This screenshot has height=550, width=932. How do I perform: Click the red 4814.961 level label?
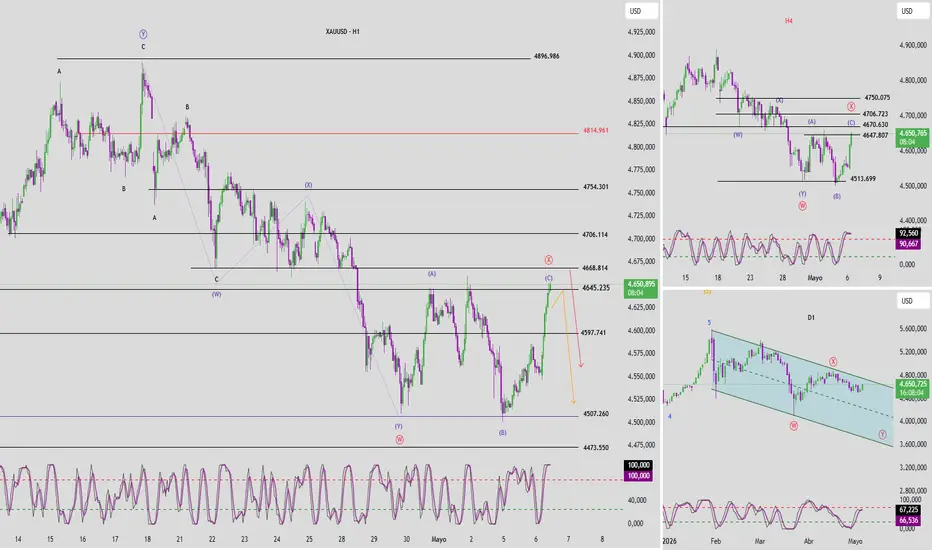click(596, 130)
